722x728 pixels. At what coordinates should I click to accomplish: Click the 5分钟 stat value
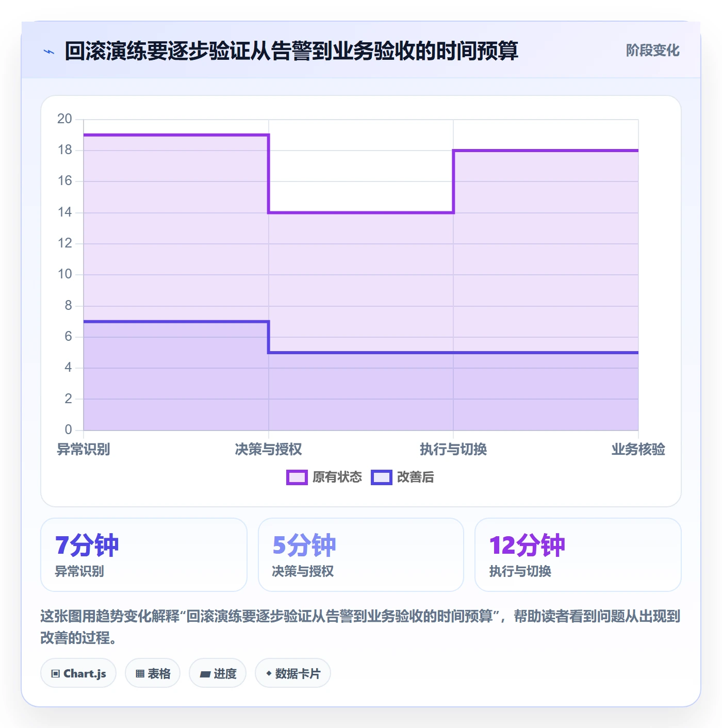point(304,545)
